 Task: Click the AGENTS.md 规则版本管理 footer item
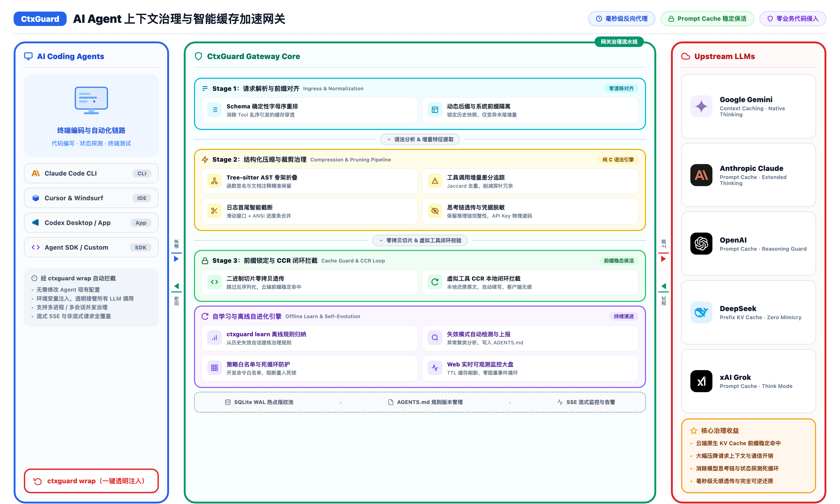coord(425,402)
